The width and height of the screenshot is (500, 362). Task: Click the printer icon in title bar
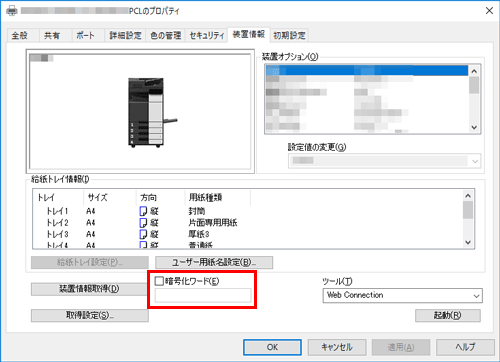(x=12, y=11)
